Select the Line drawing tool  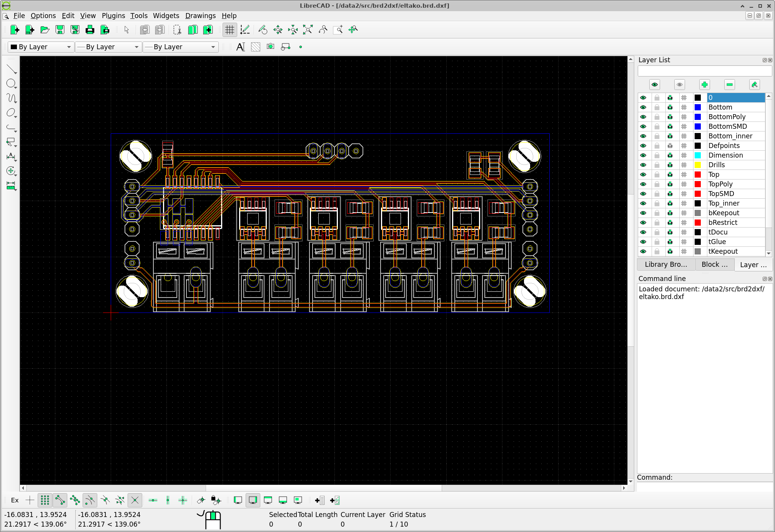12,69
